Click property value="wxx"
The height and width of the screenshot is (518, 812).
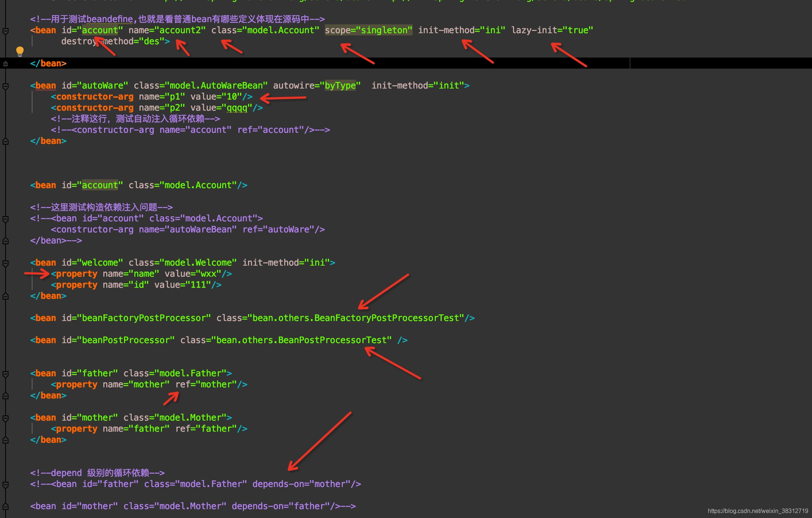pos(193,274)
